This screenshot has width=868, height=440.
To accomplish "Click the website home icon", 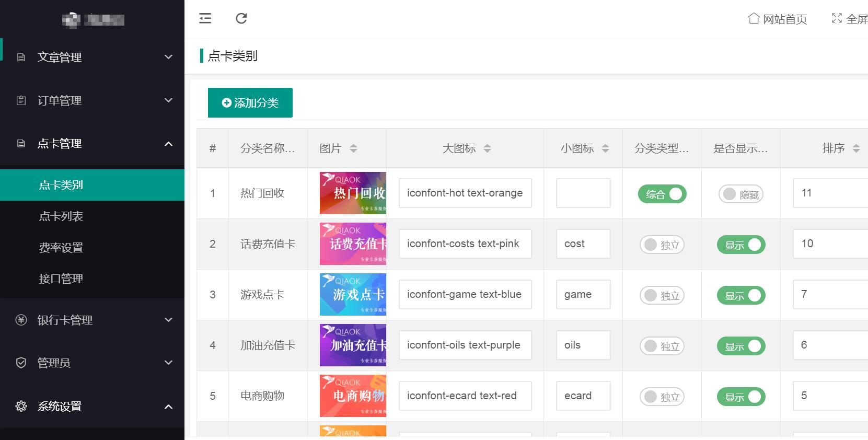I will tap(753, 19).
